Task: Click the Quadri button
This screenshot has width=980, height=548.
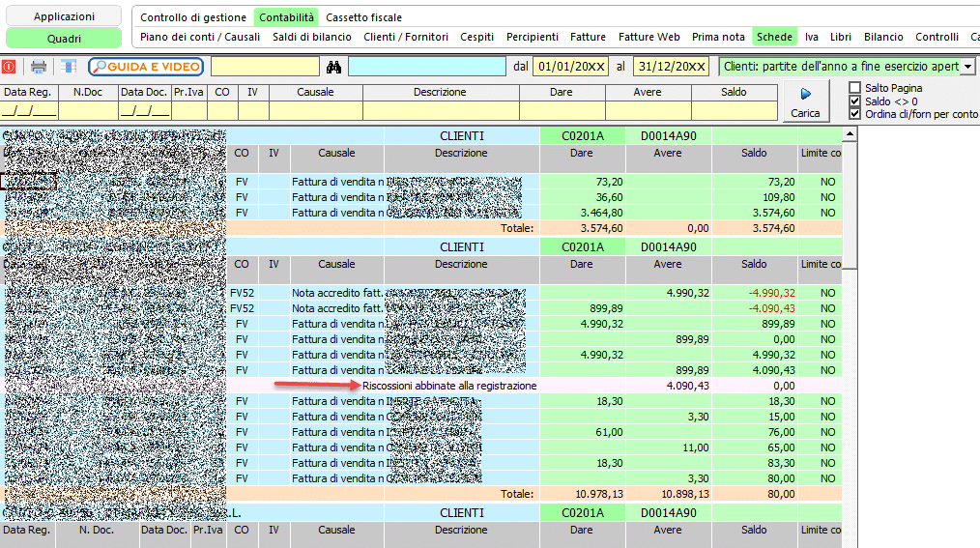Action: [x=64, y=39]
